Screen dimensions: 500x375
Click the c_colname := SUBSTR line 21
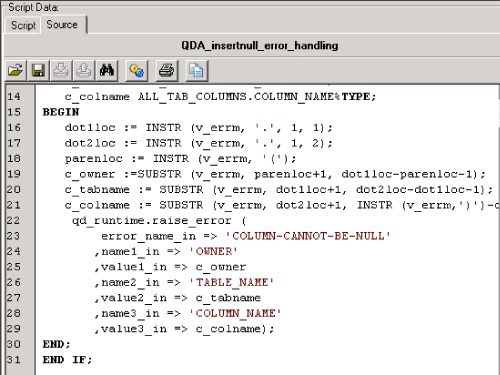click(x=282, y=205)
